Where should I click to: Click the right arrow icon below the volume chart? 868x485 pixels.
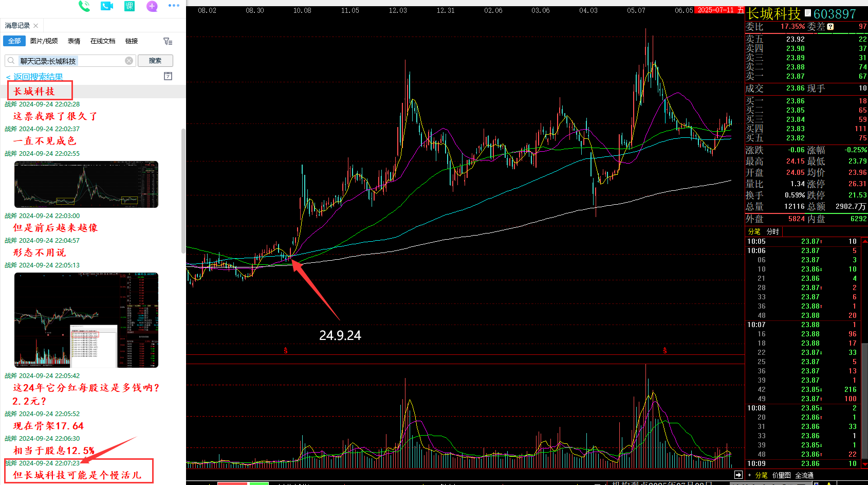tap(738, 475)
